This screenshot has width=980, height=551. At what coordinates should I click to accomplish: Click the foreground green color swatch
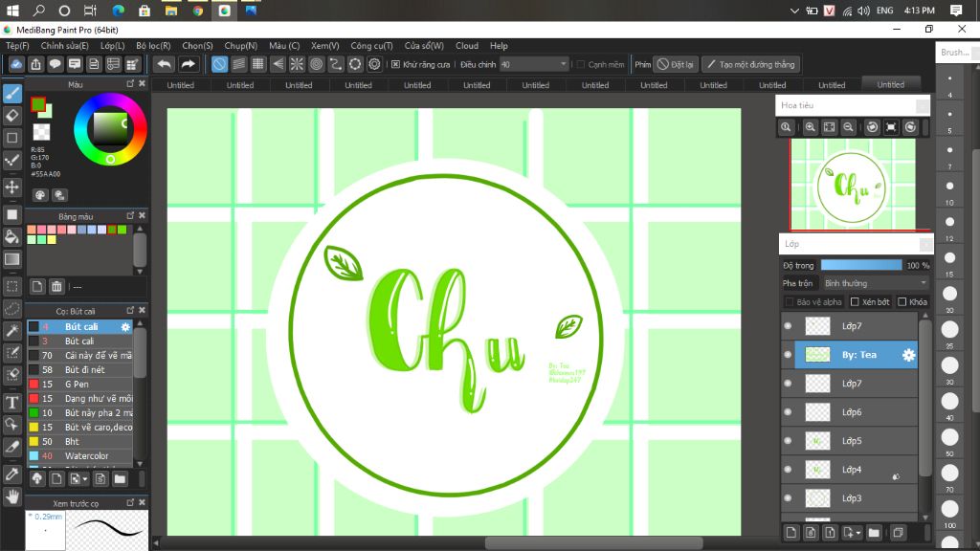coord(38,105)
